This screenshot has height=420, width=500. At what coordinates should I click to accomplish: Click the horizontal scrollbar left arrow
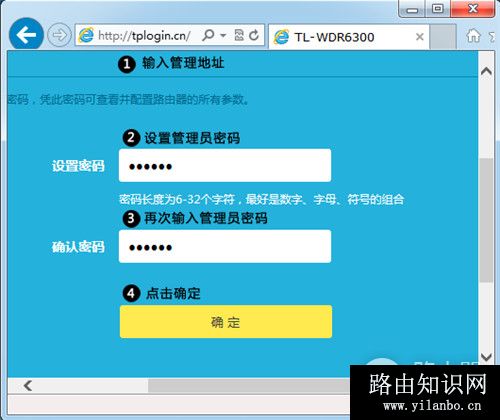tap(28, 386)
